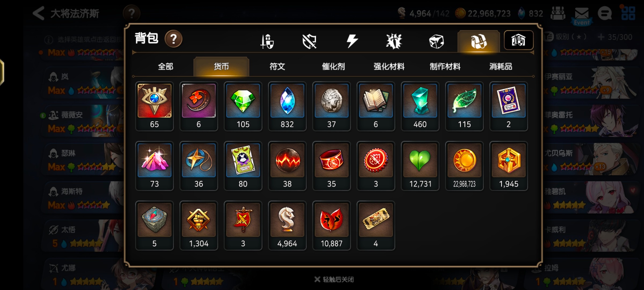Select the dice cube category icon
Screen dimensions: 644x290
click(436, 41)
